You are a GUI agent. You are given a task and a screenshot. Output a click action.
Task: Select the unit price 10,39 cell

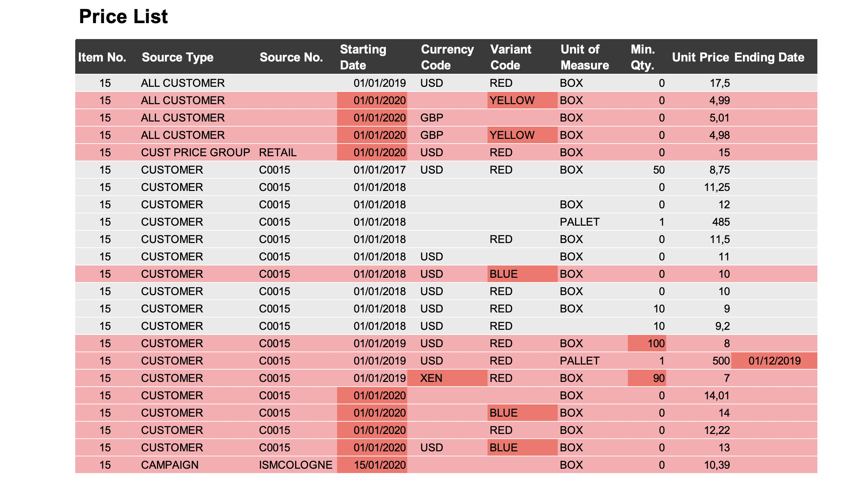pyautogui.click(x=717, y=465)
